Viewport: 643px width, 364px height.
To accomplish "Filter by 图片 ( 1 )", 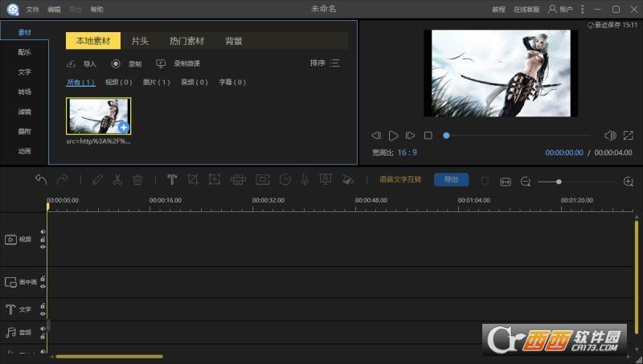I will pyautogui.click(x=156, y=82).
